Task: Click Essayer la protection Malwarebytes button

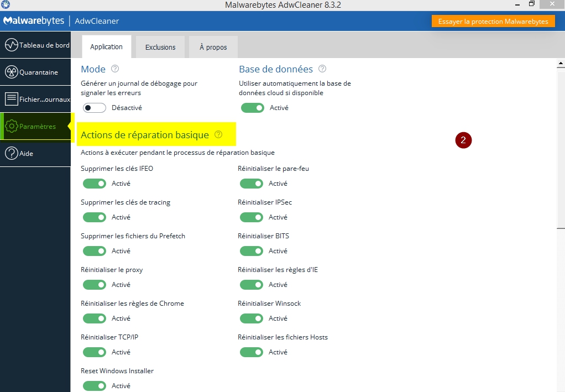Action: point(493,21)
